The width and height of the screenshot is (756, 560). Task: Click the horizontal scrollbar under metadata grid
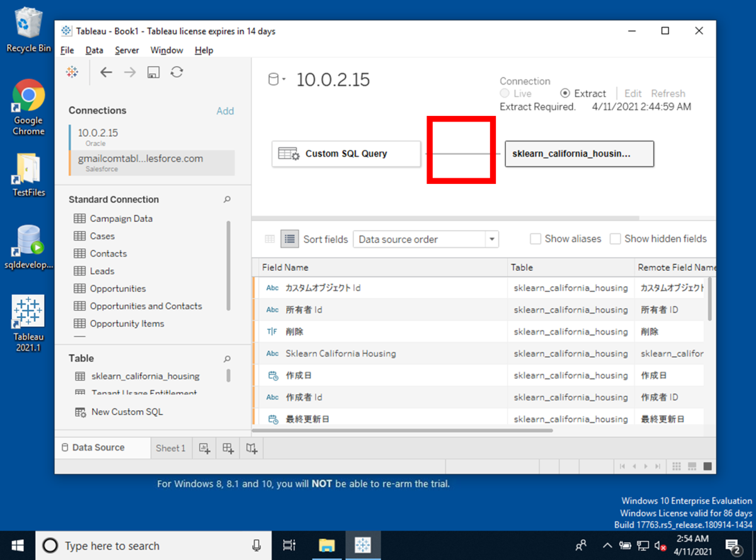pos(403,430)
